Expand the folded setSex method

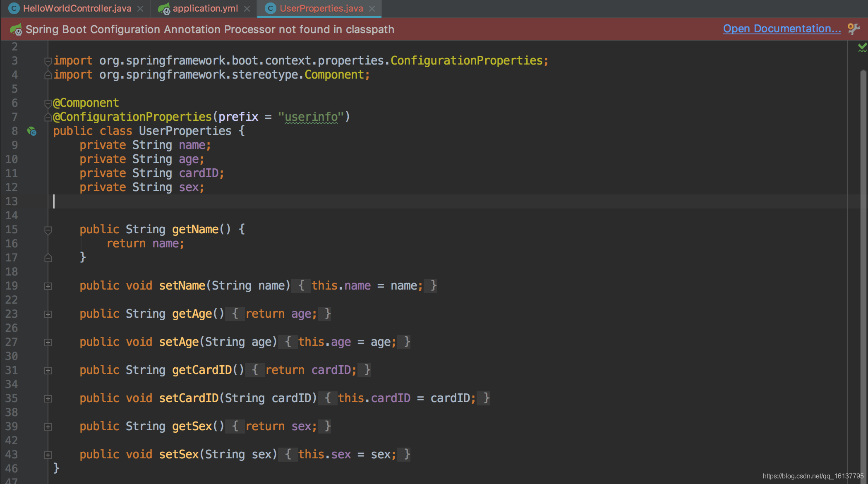pos(48,455)
